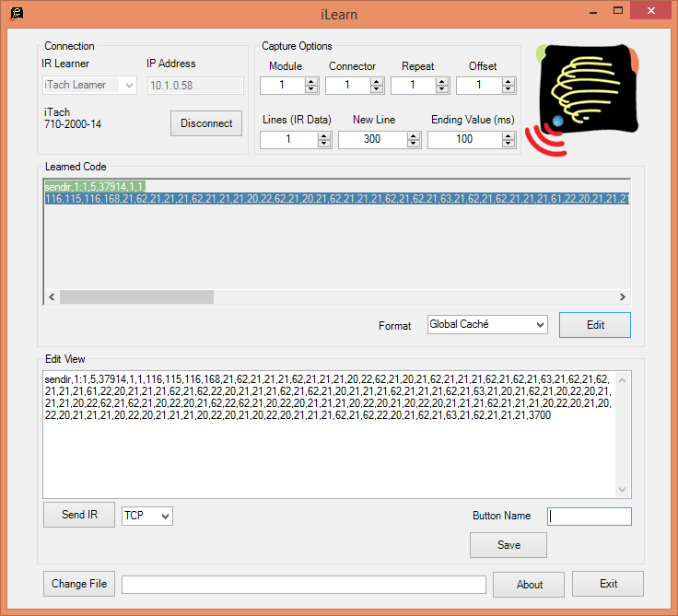The height and width of the screenshot is (616, 678).
Task: Click the Save button
Action: [508, 545]
